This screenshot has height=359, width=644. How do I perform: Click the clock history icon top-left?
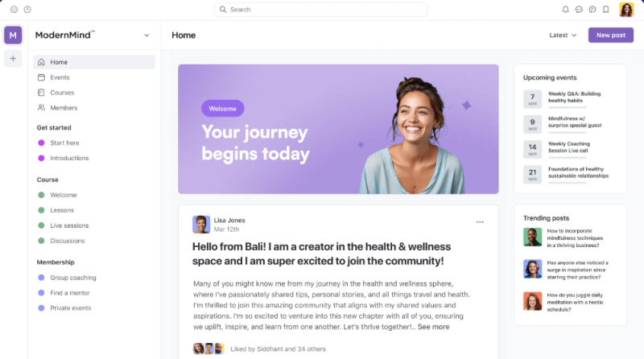coord(27,10)
